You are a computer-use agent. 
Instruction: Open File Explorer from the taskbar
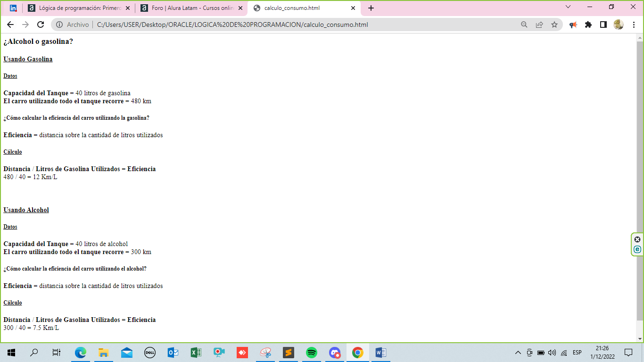pyautogui.click(x=104, y=352)
